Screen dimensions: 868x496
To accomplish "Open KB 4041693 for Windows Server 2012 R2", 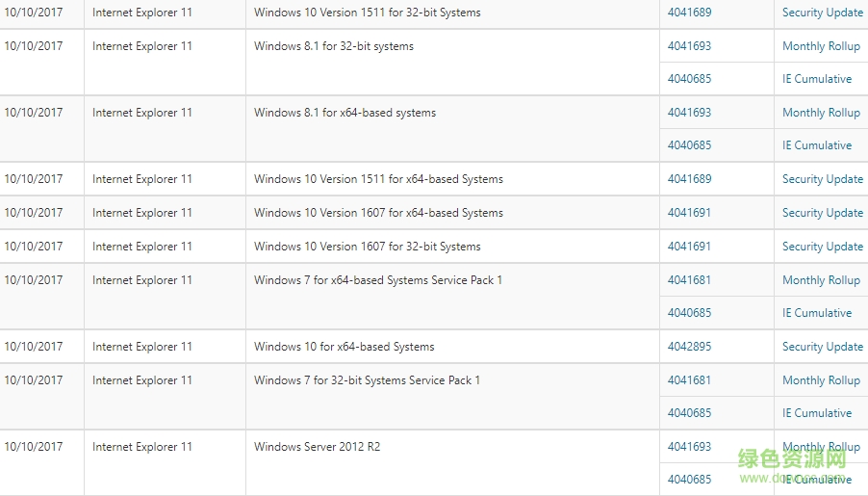I will [689, 447].
